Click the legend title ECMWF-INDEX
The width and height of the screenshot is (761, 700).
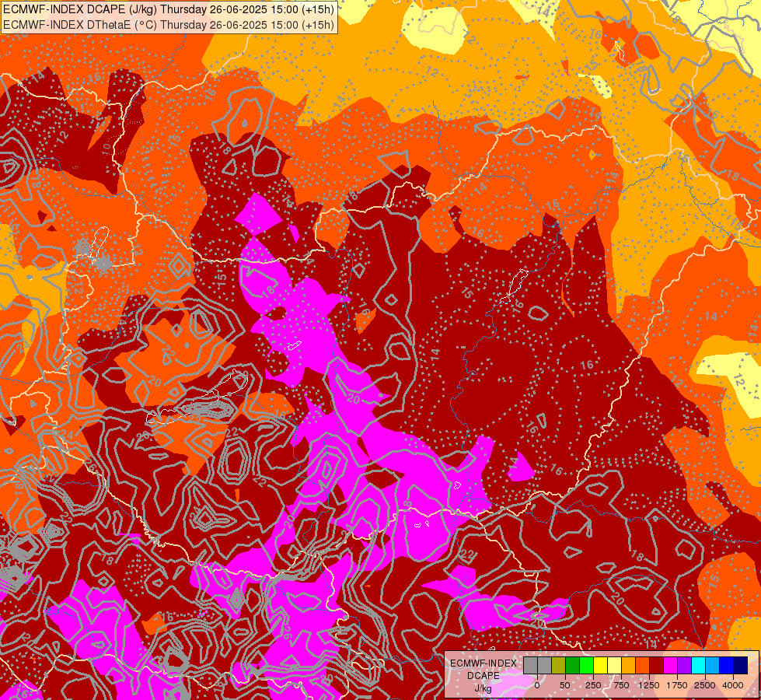point(483,663)
